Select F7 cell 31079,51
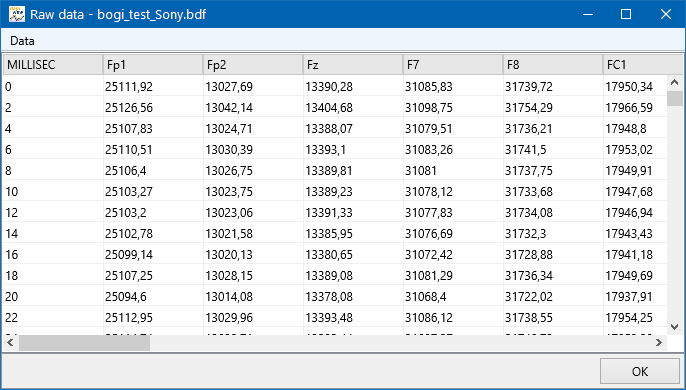 (453, 129)
